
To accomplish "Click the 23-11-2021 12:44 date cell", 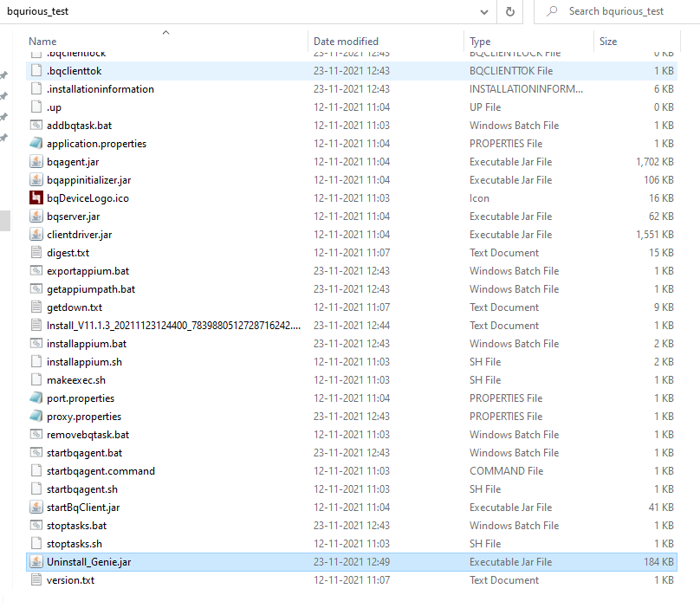I will pos(352,326).
